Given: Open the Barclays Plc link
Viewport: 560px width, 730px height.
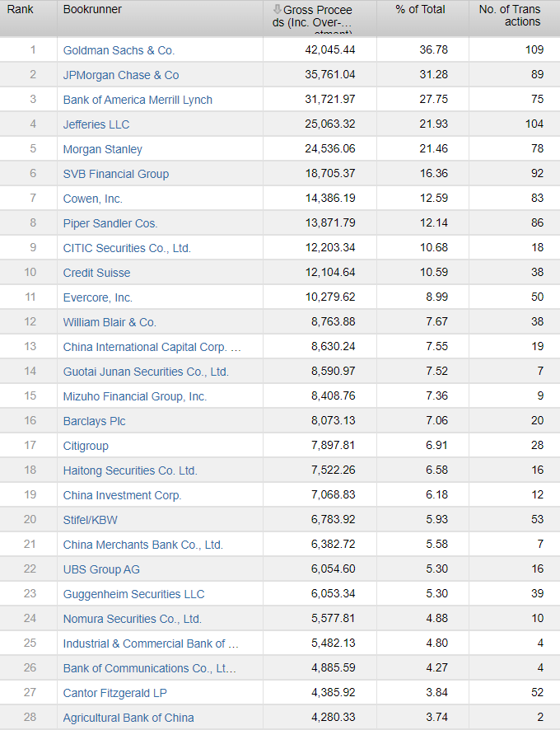Looking at the screenshot, I should 95,421.
